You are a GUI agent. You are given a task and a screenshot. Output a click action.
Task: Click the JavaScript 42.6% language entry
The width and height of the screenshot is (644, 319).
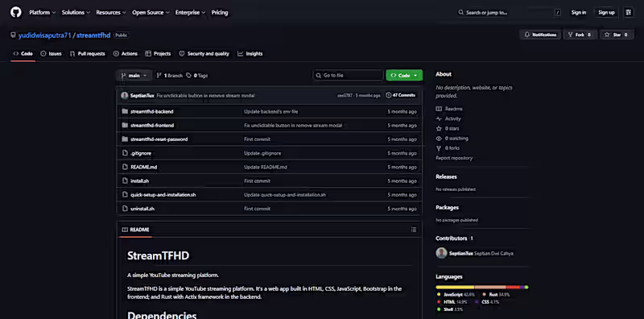click(x=456, y=295)
